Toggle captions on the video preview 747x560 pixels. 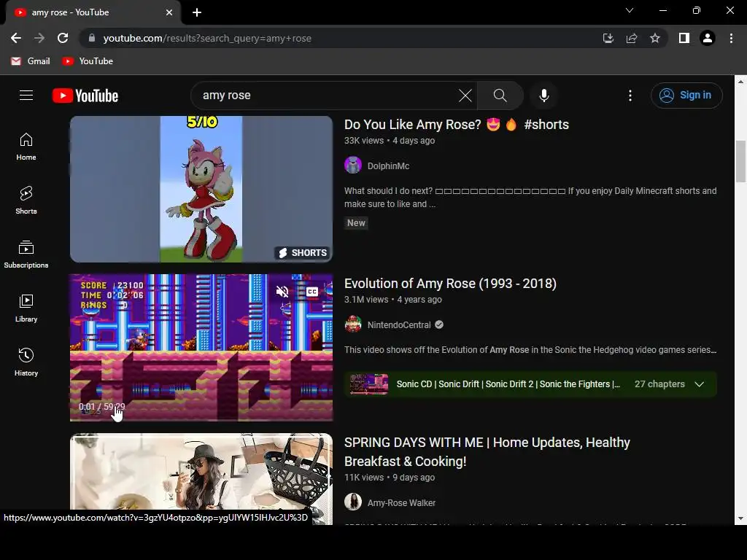click(x=312, y=291)
